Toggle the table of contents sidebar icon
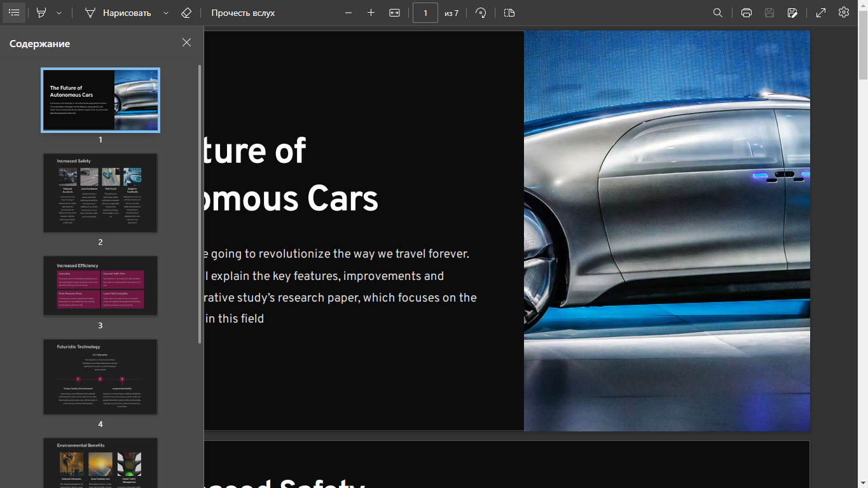The width and height of the screenshot is (868, 488). (14, 13)
